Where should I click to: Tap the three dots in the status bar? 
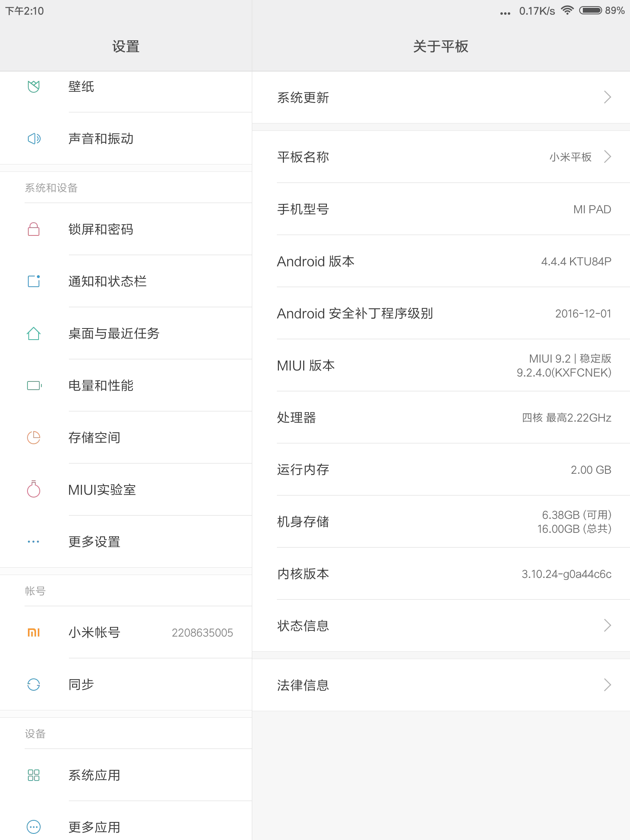coord(505,13)
